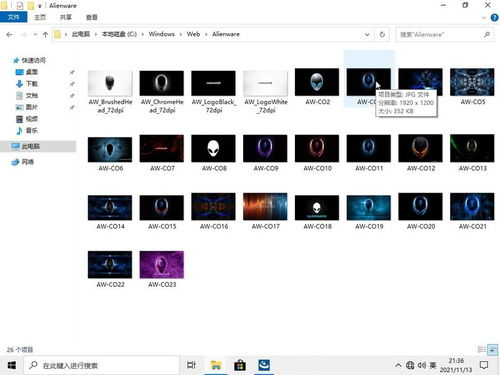
Task: Go up one folder level arrow
Action: tap(45, 35)
